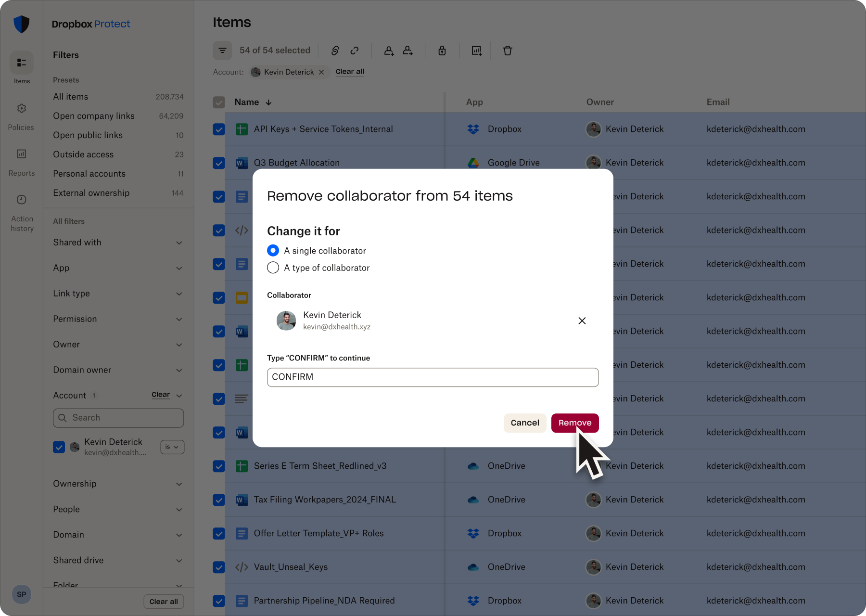Image resolution: width=866 pixels, height=616 pixels.
Task: Click the Owner column header
Action: click(600, 102)
